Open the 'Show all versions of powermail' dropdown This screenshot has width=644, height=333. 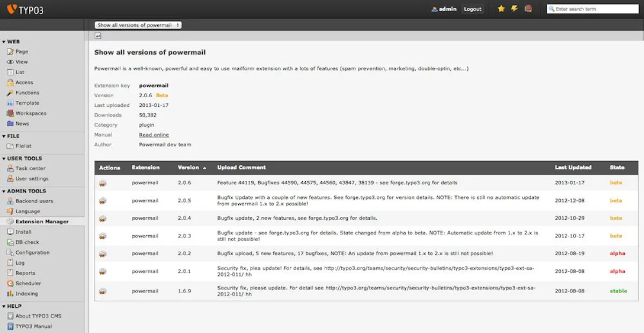(x=138, y=24)
